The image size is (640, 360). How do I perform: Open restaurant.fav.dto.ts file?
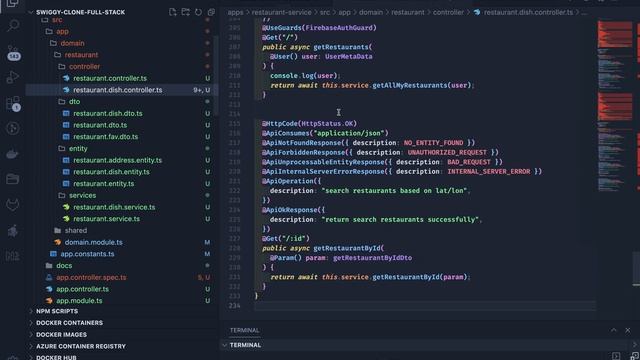coord(105,137)
